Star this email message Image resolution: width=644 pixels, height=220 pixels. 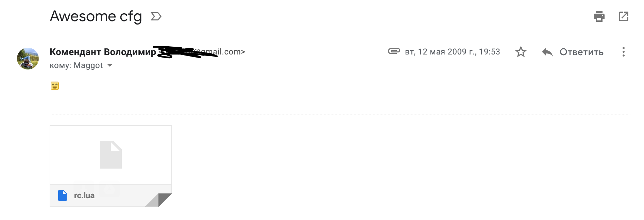(521, 52)
